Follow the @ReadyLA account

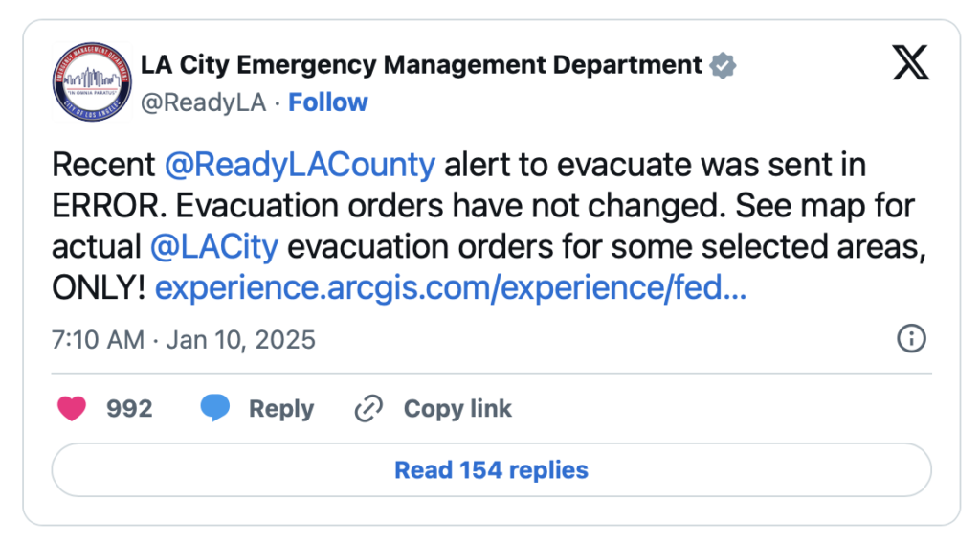328,102
